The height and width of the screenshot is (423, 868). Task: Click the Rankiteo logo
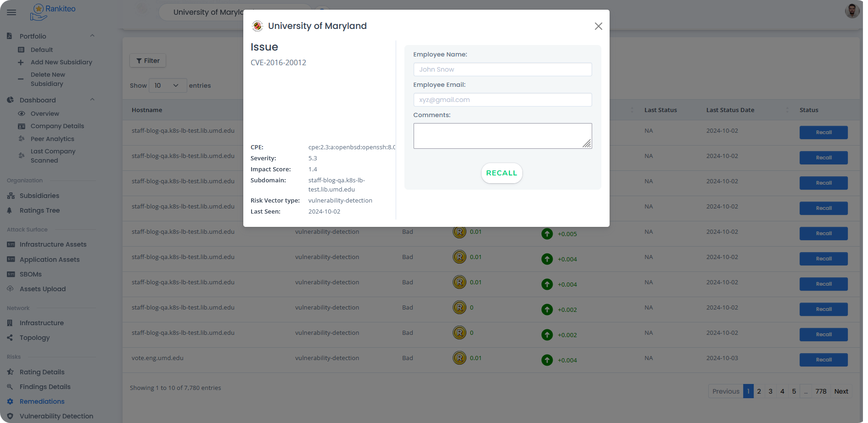52,12
